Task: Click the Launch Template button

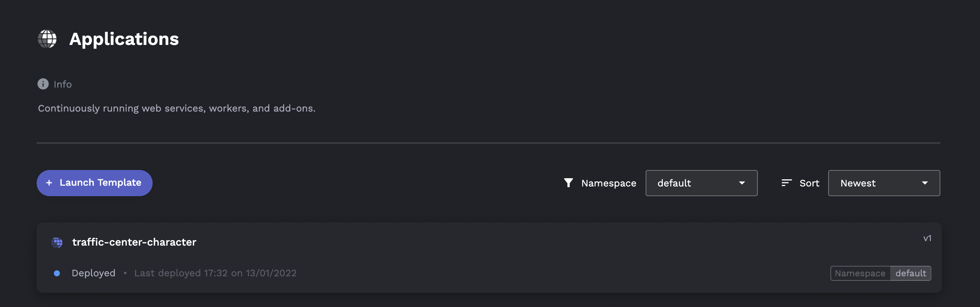Action: (x=94, y=183)
